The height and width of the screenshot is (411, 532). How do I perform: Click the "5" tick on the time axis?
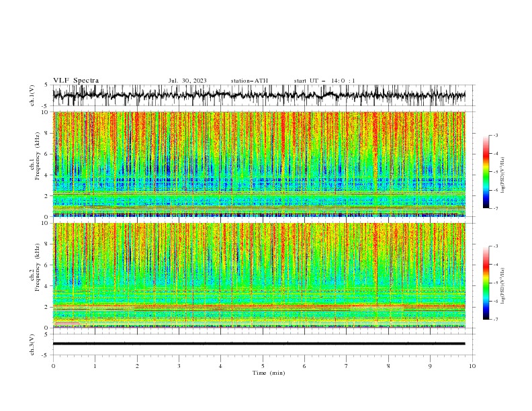click(263, 366)
